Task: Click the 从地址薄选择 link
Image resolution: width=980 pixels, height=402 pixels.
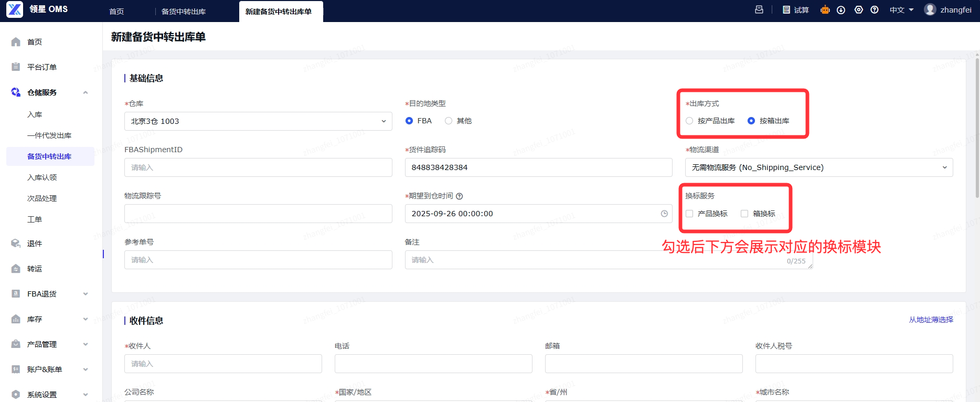Action: coord(931,320)
